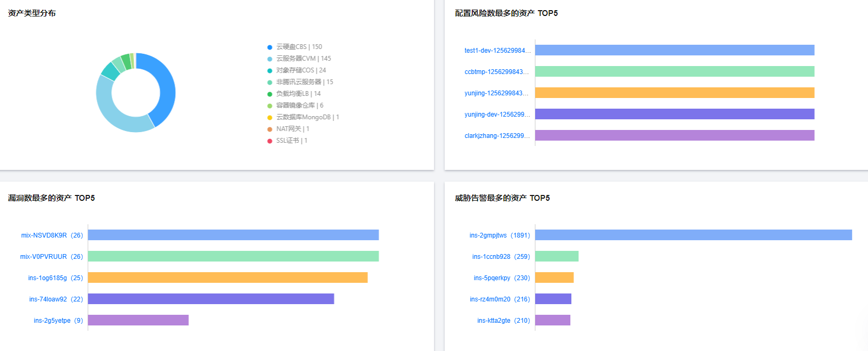The image size is (868, 351).
Task: Open vulnerability asset ins-74loaw92 (22)
Action: click(x=56, y=299)
